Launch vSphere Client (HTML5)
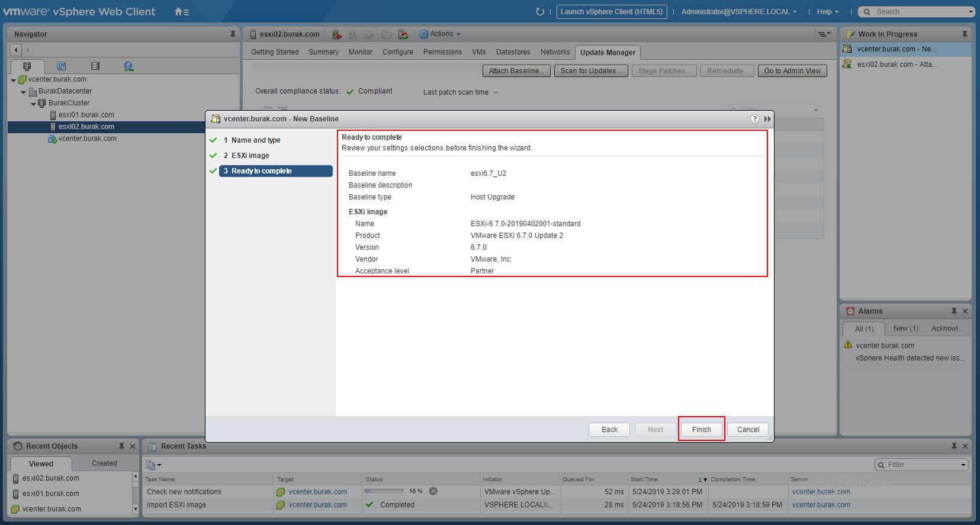This screenshot has width=980, height=525. coord(612,12)
